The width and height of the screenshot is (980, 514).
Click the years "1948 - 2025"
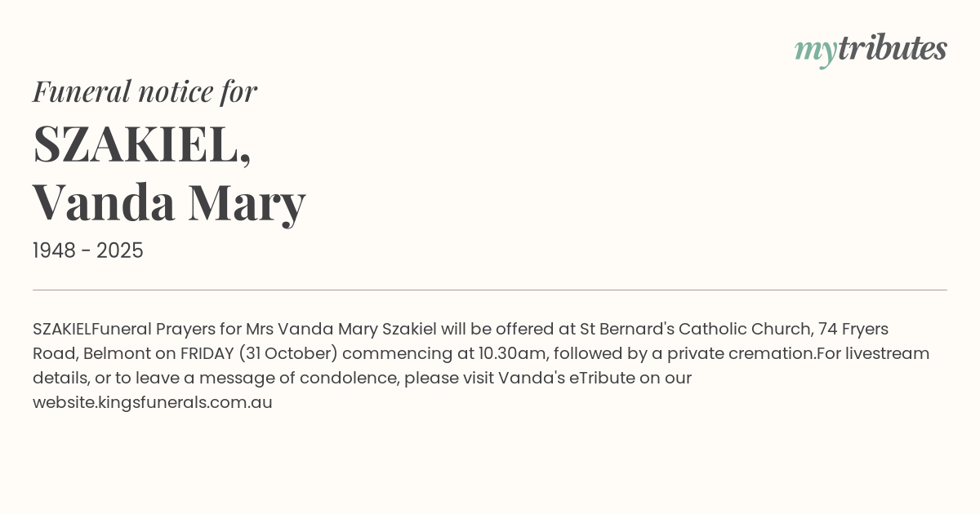[x=88, y=250]
